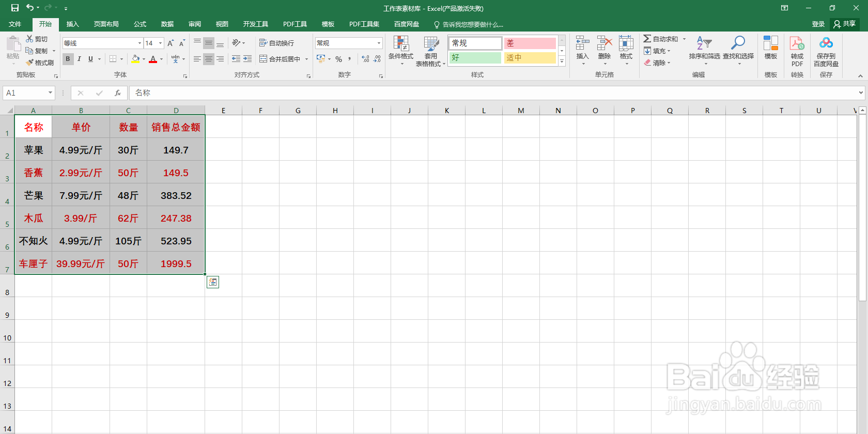Open the number format dropdown (常规)
Viewport: 868px width, 434px height.
coord(379,43)
